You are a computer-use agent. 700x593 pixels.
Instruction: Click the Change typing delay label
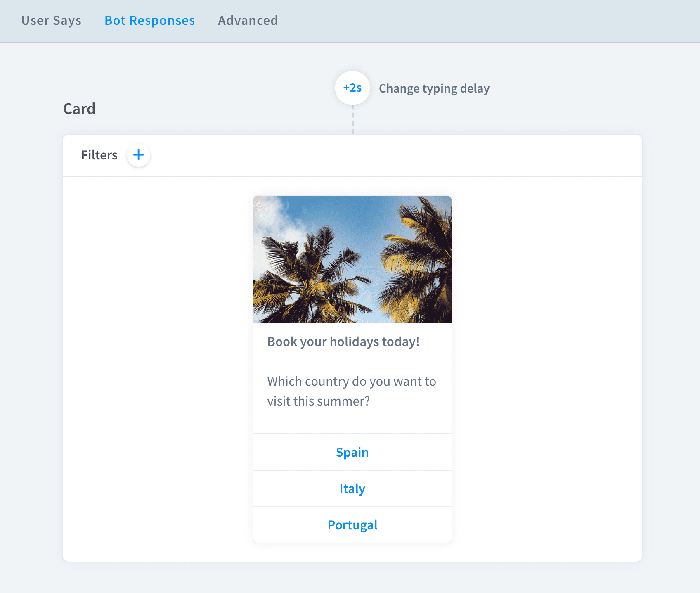tap(434, 88)
